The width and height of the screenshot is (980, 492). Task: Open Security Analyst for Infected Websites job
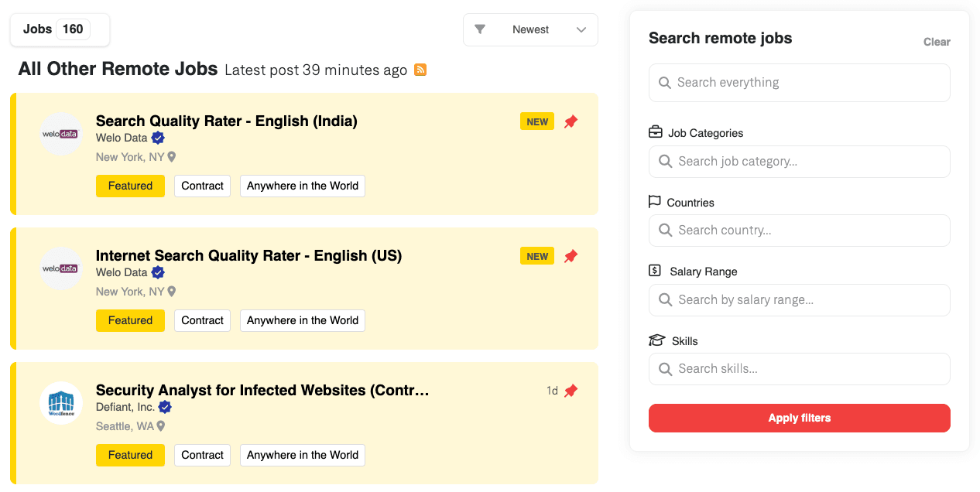click(x=262, y=391)
